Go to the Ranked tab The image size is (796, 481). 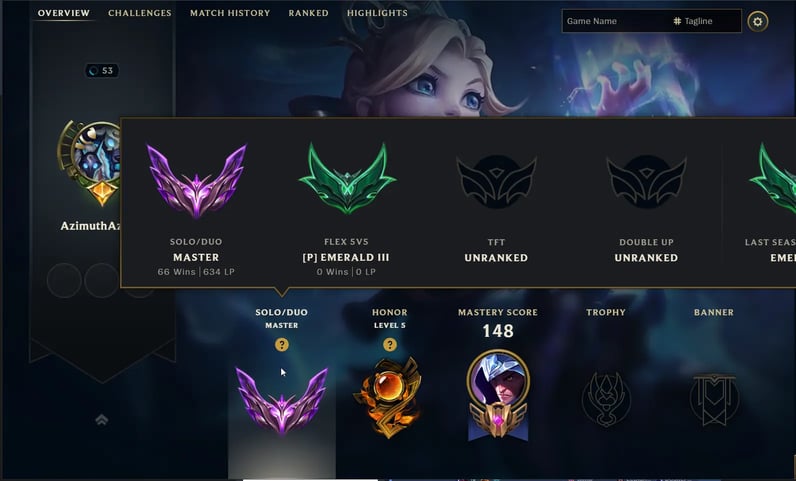click(x=308, y=13)
